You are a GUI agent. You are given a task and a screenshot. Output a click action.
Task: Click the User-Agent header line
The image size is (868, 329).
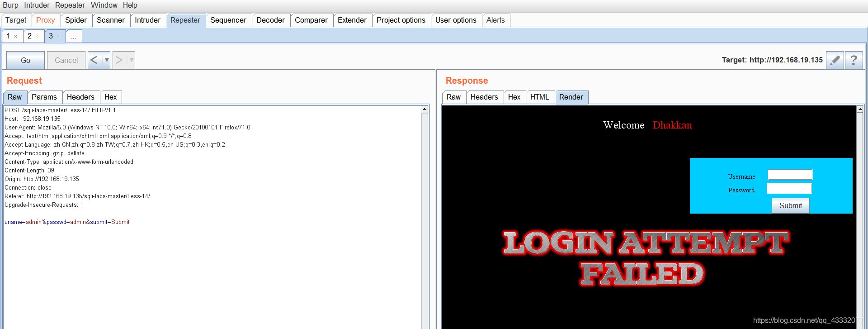click(x=127, y=127)
